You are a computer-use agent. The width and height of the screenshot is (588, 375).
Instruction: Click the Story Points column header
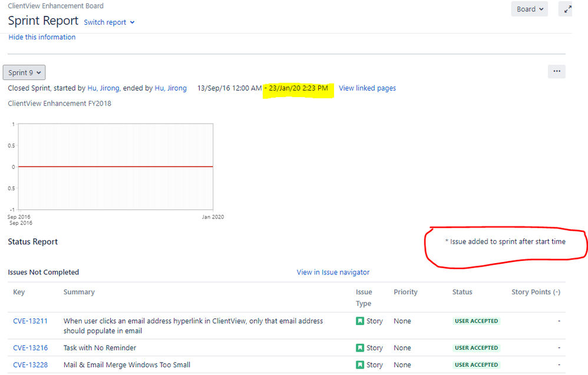[x=536, y=292]
